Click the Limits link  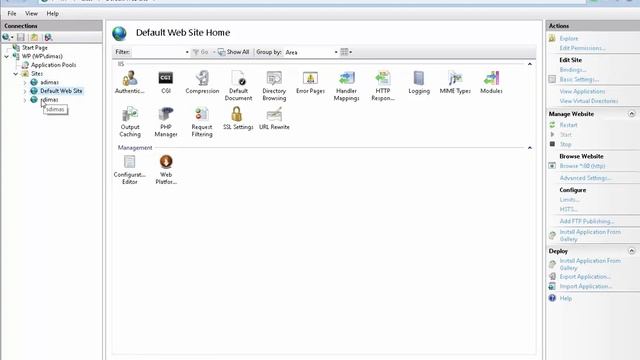tap(569, 200)
